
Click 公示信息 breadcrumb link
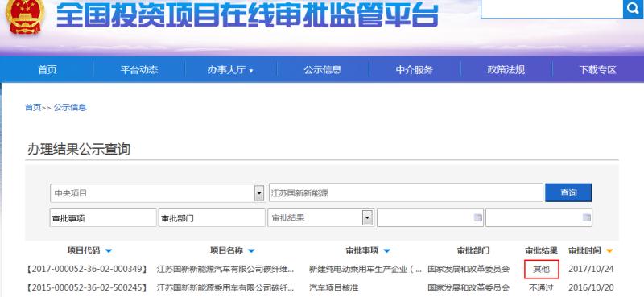[70, 108]
